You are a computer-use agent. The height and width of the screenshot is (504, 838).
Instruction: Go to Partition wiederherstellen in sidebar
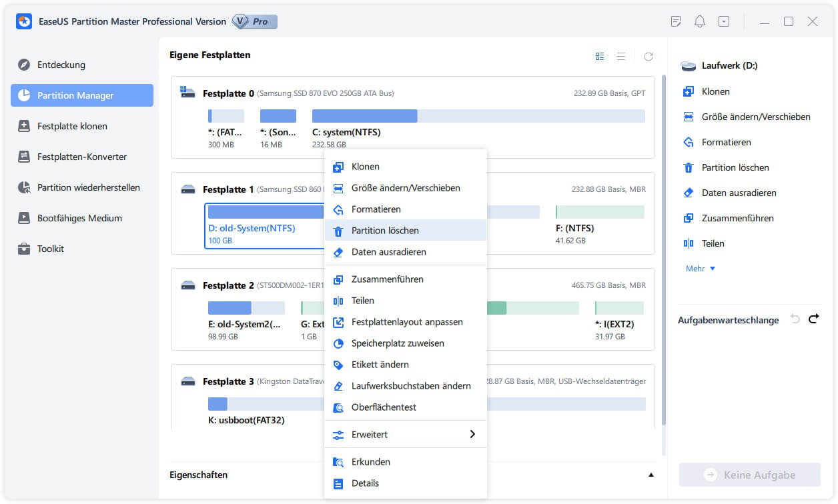[x=82, y=187]
